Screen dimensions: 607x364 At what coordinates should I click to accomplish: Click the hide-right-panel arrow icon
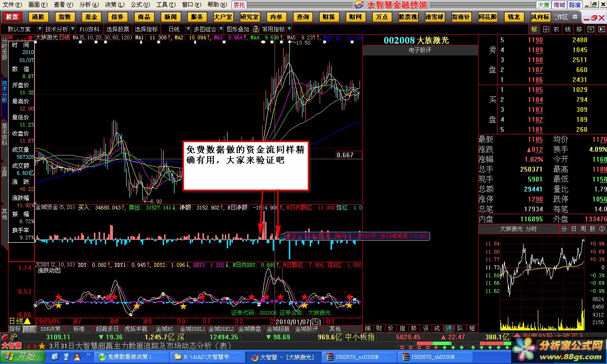(601, 29)
